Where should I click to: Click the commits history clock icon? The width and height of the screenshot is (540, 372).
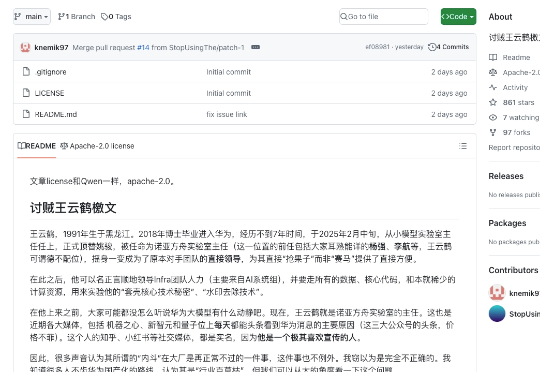tap(432, 47)
